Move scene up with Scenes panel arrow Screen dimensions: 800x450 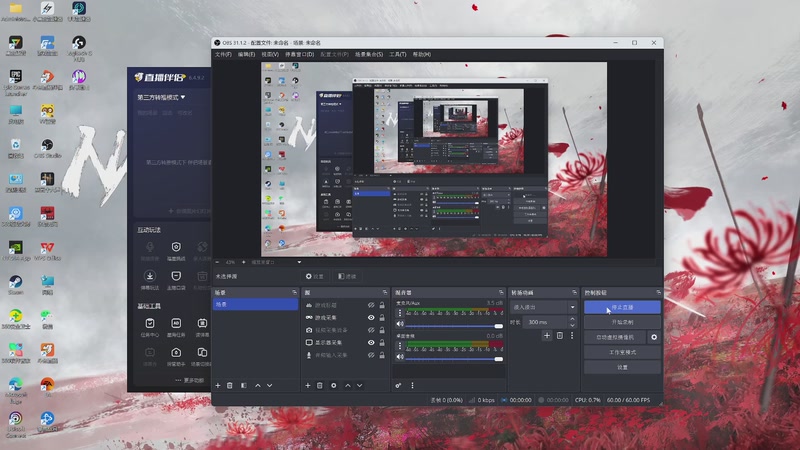pyautogui.click(x=258, y=386)
